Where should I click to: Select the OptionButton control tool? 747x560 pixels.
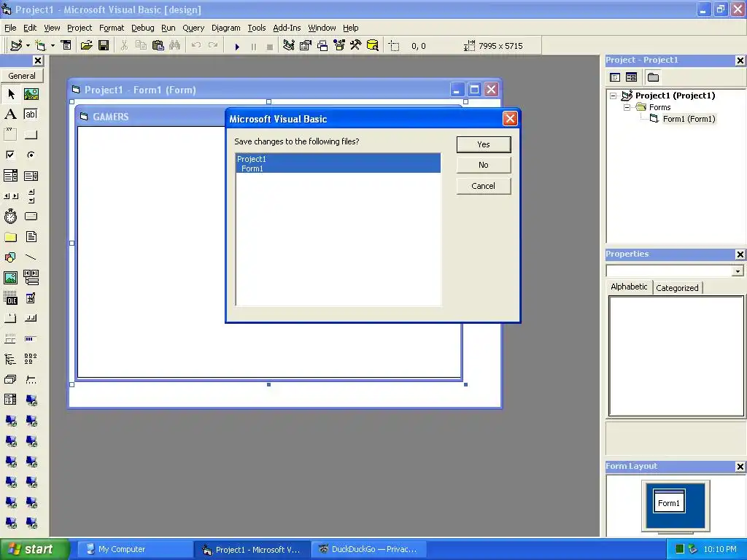click(x=31, y=155)
